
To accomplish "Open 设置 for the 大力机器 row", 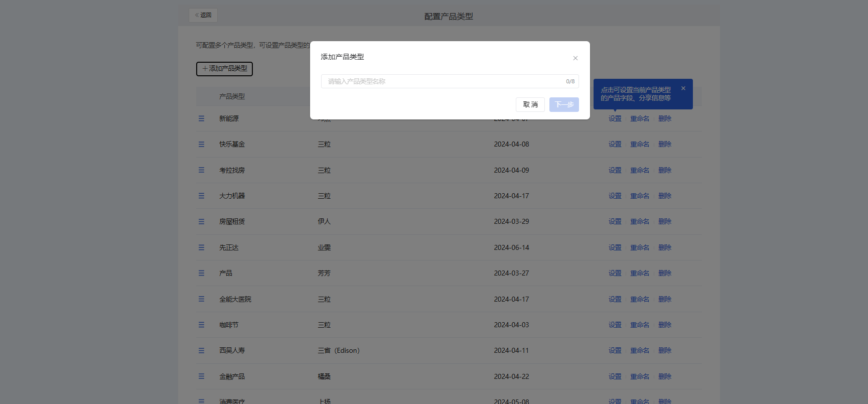I will click(x=615, y=196).
